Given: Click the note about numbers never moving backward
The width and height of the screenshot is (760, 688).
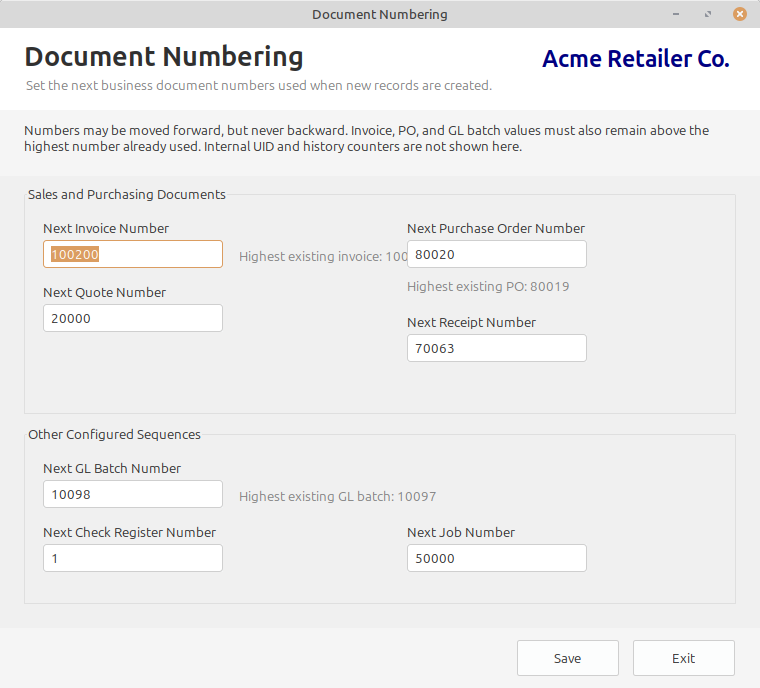Looking at the screenshot, I should click(366, 138).
